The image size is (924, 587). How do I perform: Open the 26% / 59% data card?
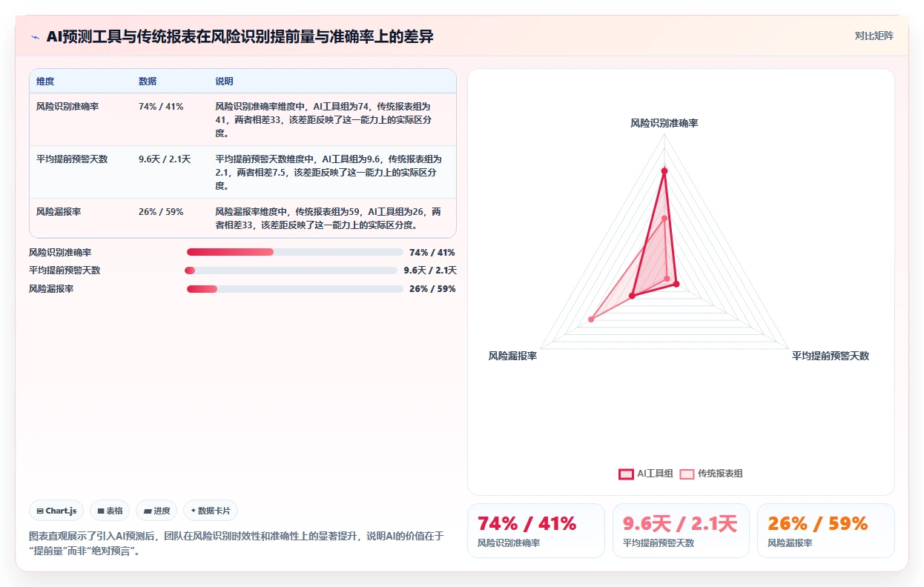point(825,531)
